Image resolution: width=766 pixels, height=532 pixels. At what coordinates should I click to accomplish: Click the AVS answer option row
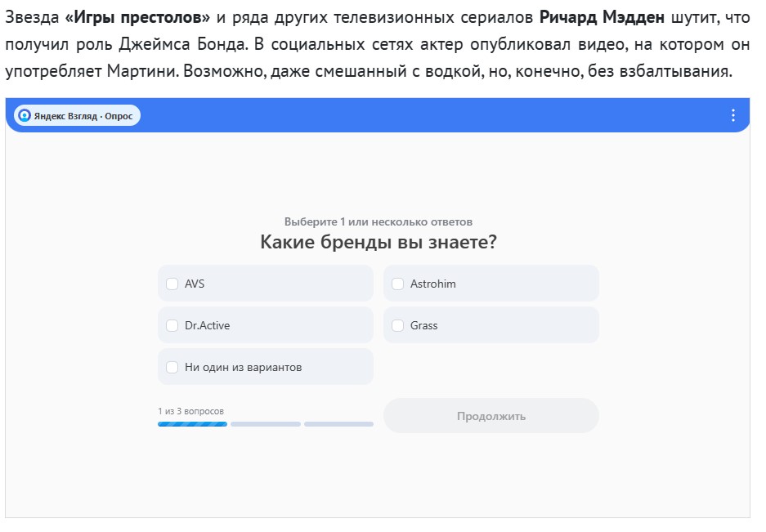coord(265,284)
